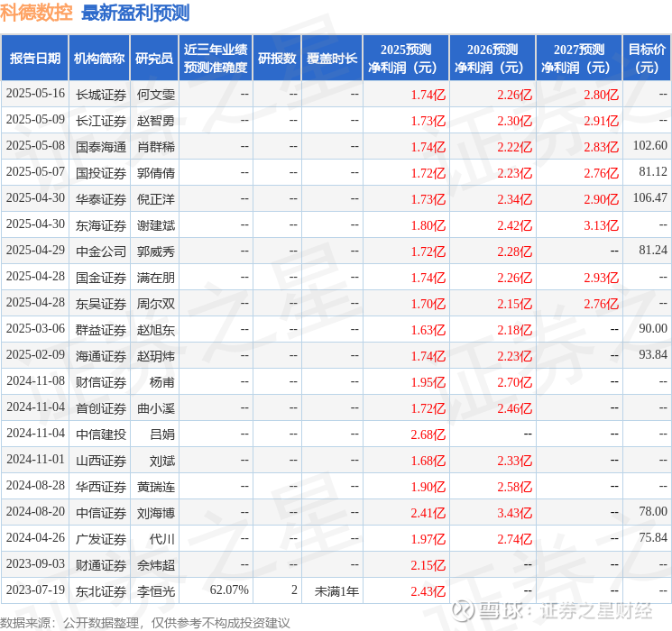Select 东吴证券 institution cell
Image resolution: width=672 pixels, height=631 pixels.
click(x=101, y=304)
